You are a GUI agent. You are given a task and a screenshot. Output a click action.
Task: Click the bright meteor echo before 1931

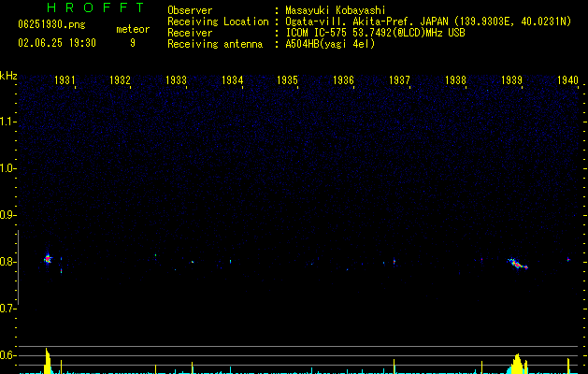pos(48,258)
